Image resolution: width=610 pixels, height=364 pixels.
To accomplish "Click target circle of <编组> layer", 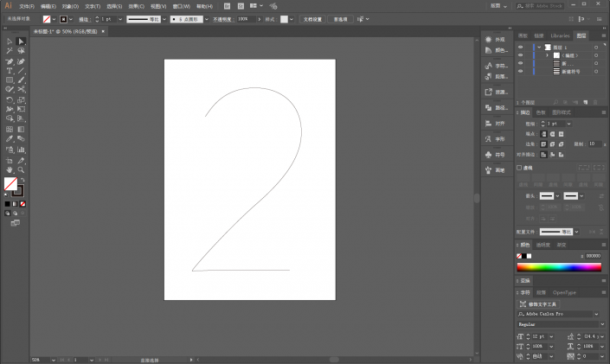I will [x=596, y=55].
